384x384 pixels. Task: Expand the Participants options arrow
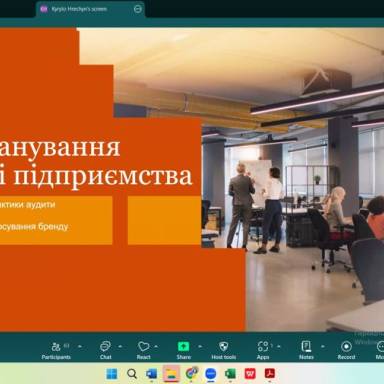pyautogui.click(x=80, y=347)
